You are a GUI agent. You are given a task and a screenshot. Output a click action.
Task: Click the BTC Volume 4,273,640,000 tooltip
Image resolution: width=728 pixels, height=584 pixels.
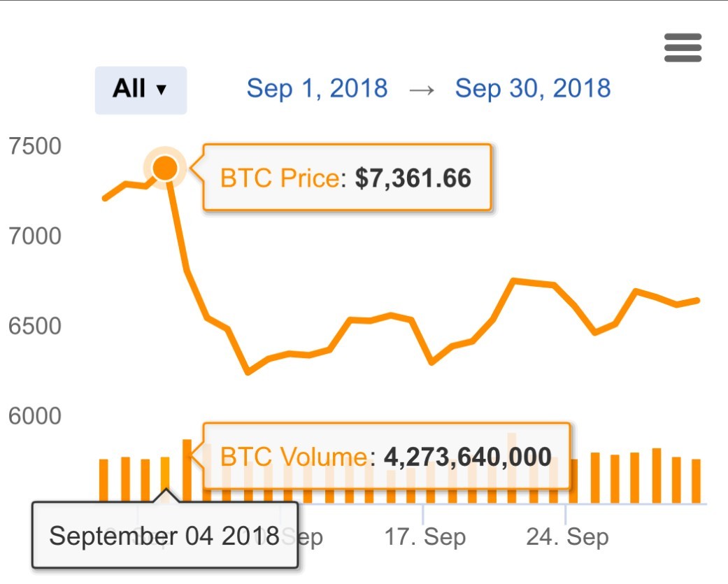click(386, 457)
